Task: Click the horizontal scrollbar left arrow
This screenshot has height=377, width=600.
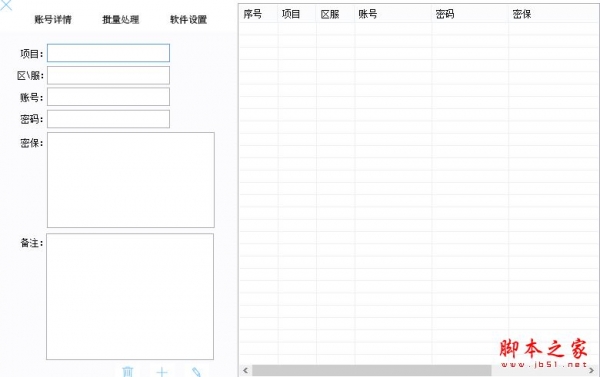Action: click(x=245, y=370)
